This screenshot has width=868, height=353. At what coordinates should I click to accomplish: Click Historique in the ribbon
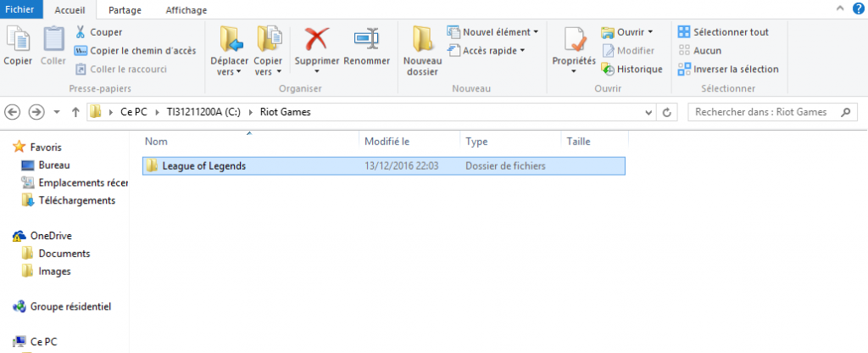coord(632,70)
